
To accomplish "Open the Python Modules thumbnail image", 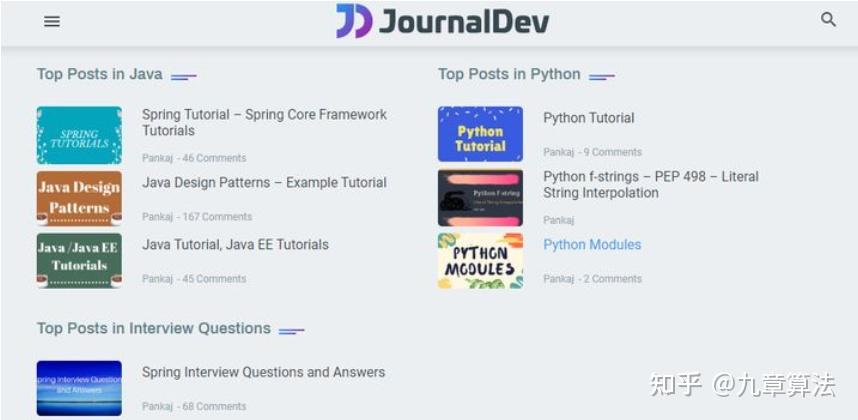I will pyautogui.click(x=480, y=261).
